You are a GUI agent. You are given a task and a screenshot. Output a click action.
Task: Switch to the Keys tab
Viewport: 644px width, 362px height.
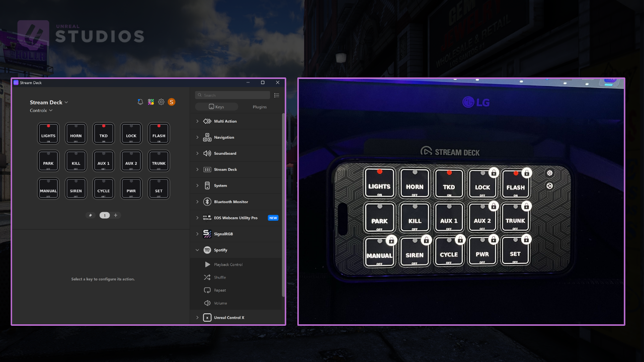(216, 107)
